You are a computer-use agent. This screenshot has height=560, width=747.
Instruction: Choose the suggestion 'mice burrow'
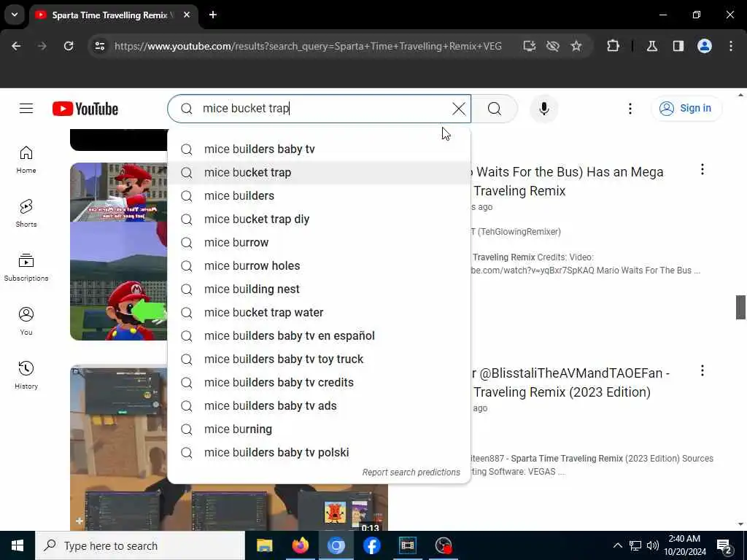click(x=320, y=242)
